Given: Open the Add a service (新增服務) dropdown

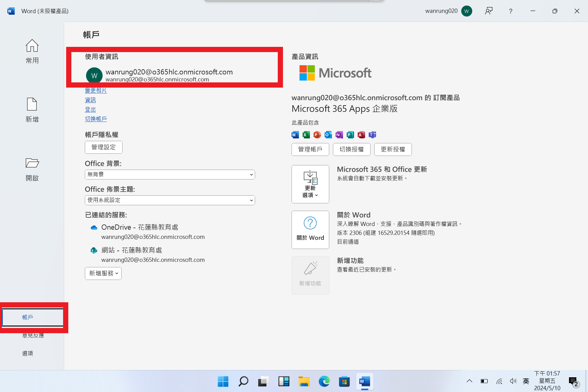Looking at the screenshot, I should 103,273.
